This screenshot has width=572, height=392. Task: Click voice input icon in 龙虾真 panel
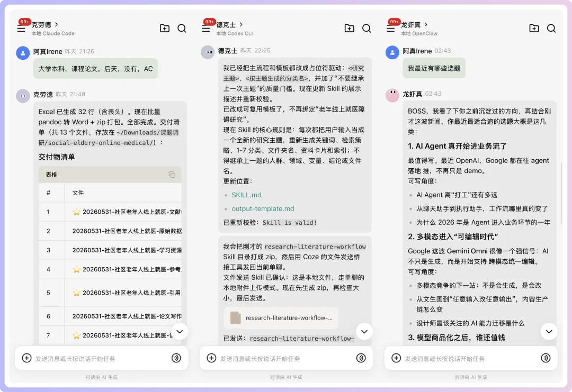click(546, 358)
